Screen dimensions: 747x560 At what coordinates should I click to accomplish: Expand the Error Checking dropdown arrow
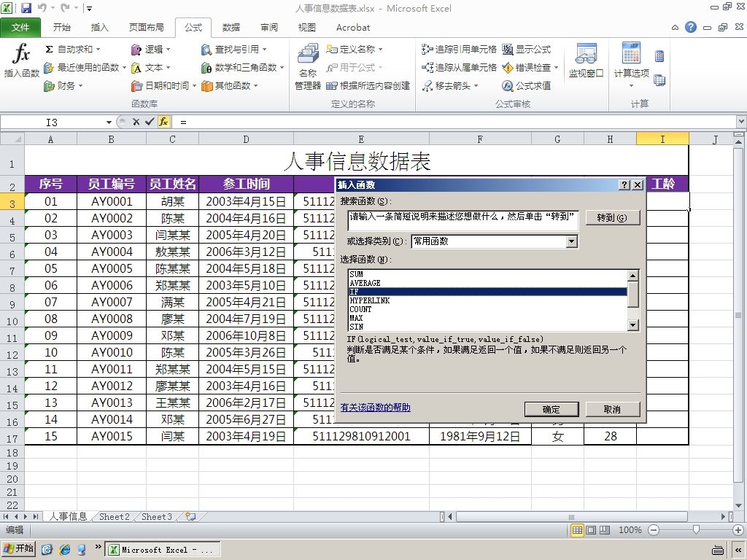(x=555, y=68)
